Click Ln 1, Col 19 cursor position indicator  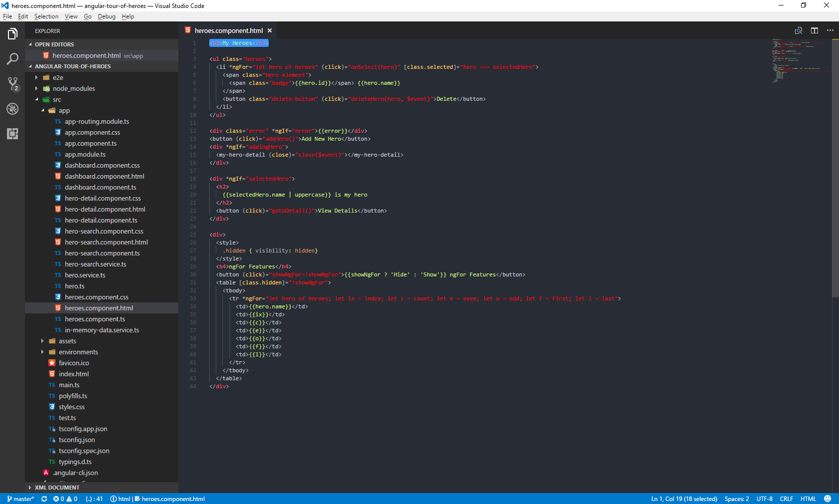pyautogui.click(x=684, y=499)
